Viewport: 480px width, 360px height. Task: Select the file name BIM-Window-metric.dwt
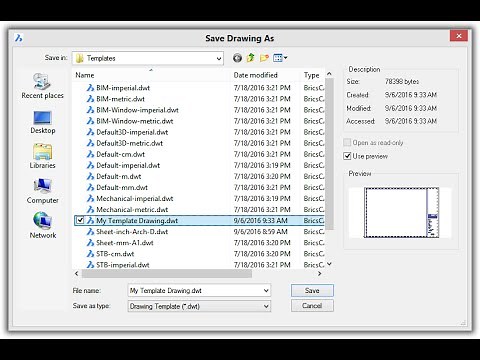(135, 121)
